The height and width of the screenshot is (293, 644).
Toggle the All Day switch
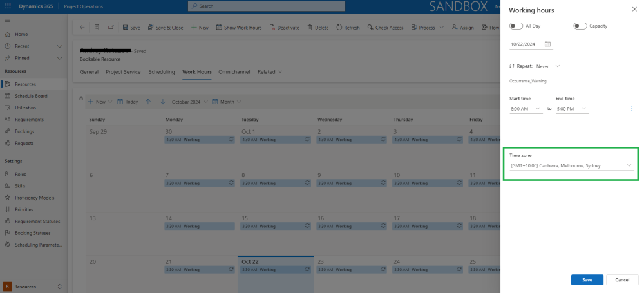[x=516, y=26]
